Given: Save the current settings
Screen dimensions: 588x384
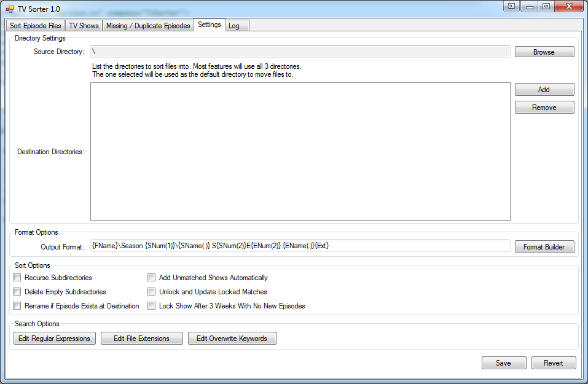Looking at the screenshot, I should tap(503, 362).
